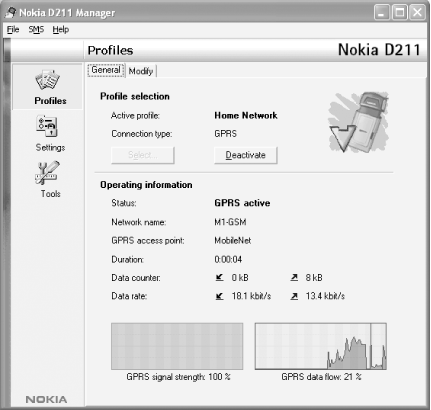Click the 18.1 kbit/s download rate

251,296
